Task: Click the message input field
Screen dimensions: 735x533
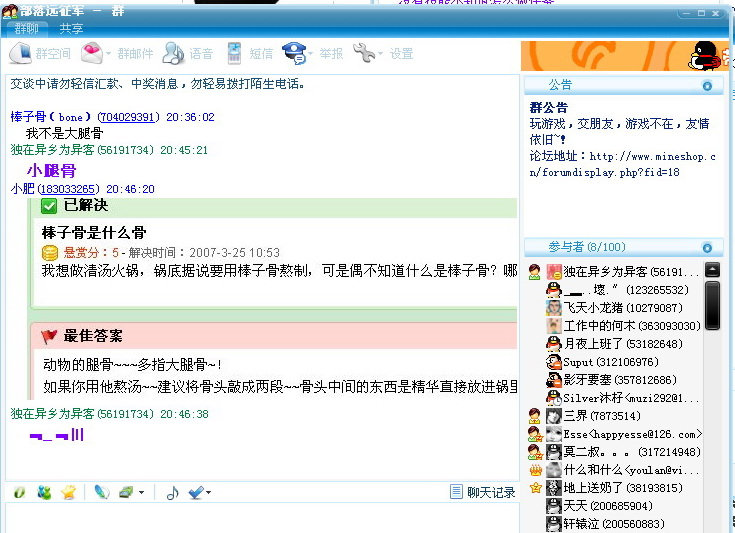Action: (262, 518)
